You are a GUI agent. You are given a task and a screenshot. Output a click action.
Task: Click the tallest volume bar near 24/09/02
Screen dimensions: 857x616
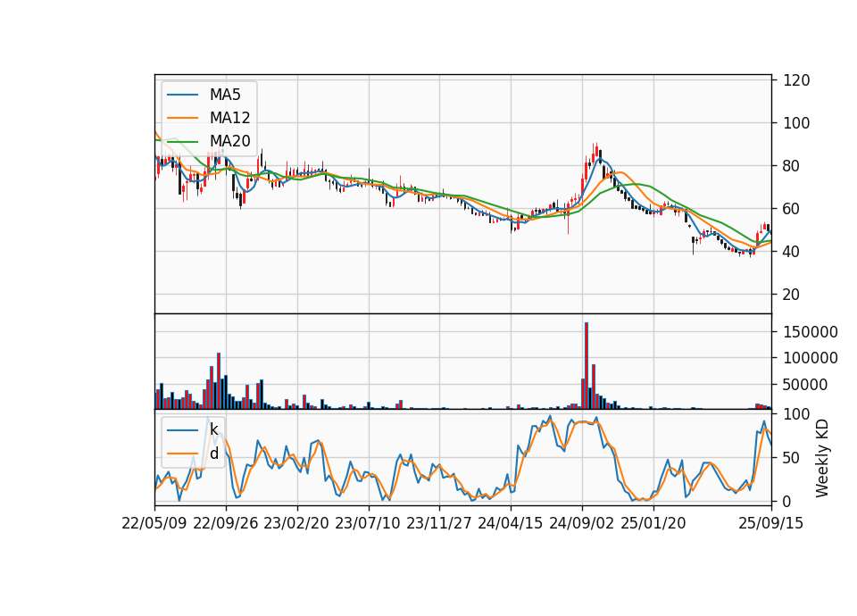pyautogui.click(x=587, y=366)
